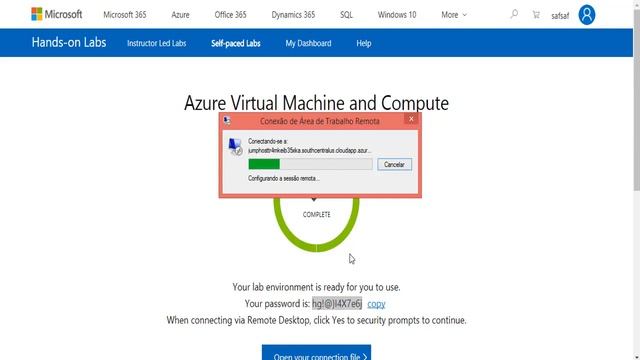Image resolution: width=640 pixels, height=360 pixels.
Task: Click the Azure Virtual Machine and Compute heading
Action: click(x=316, y=103)
